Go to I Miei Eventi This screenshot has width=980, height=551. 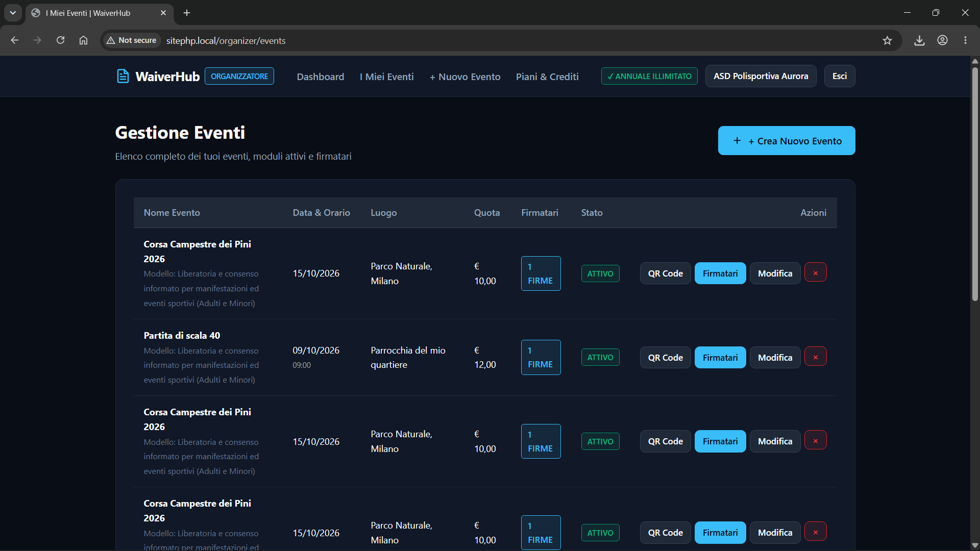386,77
